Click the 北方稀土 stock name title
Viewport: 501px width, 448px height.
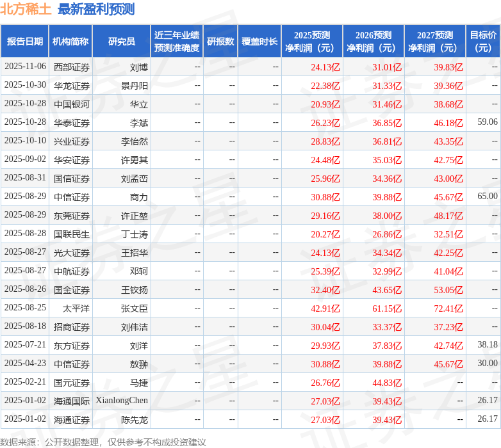(x=26, y=9)
